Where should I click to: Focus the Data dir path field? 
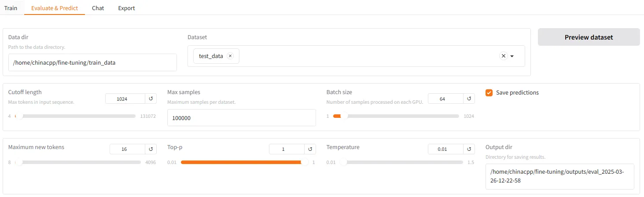92,62
